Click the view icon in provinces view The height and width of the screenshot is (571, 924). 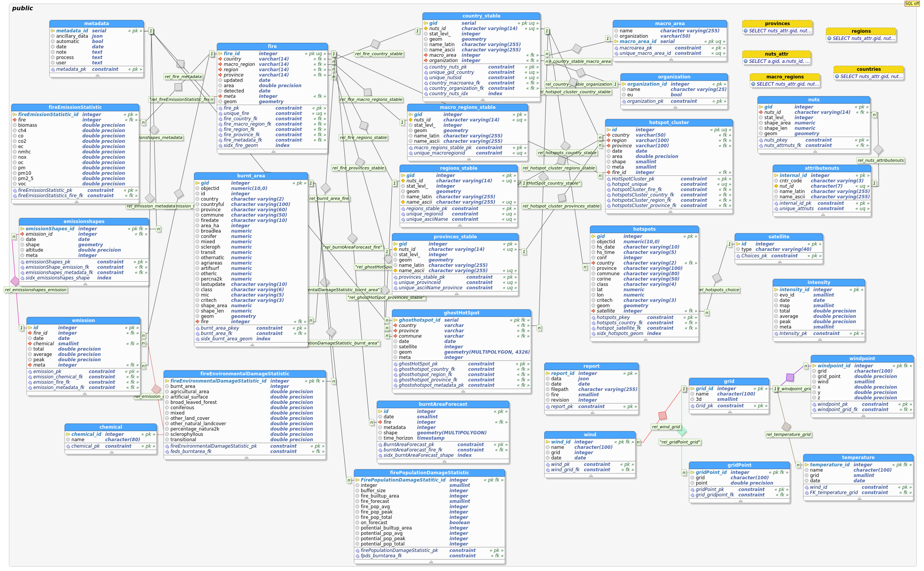746,31
